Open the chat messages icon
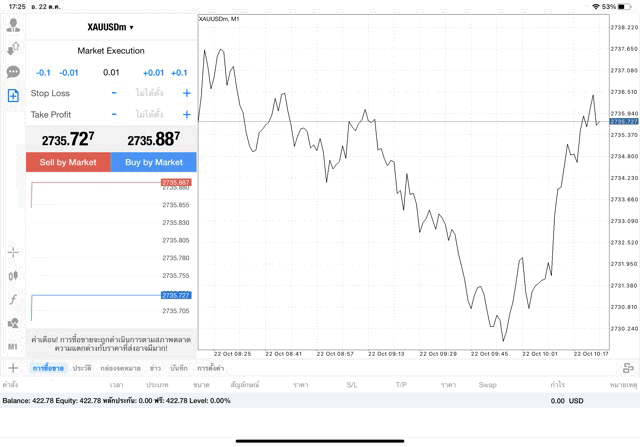 (x=13, y=72)
